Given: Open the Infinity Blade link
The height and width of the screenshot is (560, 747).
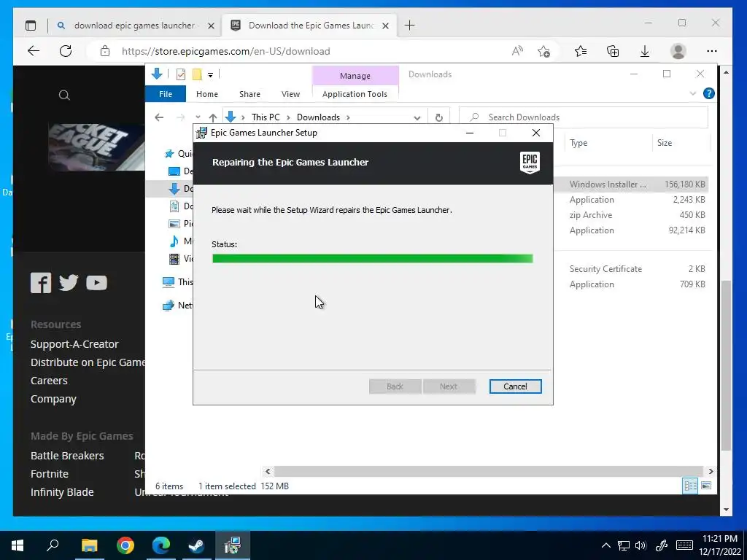Looking at the screenshot, I should 62,492.
